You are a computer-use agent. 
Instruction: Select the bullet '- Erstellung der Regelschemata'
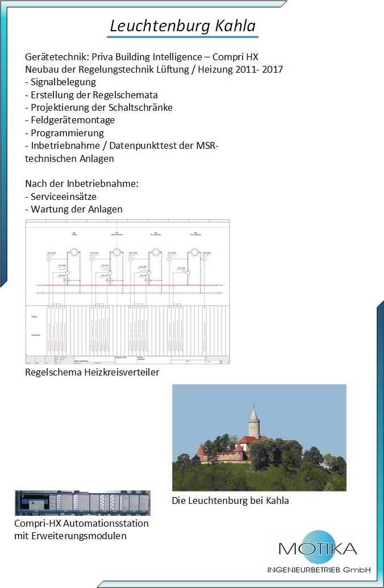[91, 95]
